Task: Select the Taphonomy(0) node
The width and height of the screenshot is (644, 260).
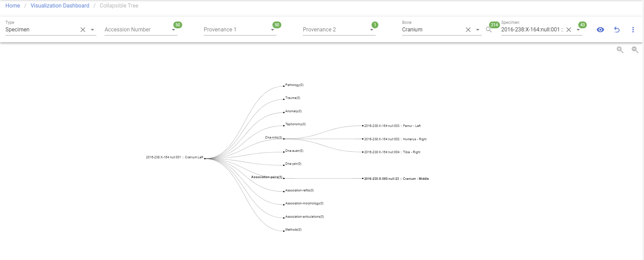Action: [295, 124]
